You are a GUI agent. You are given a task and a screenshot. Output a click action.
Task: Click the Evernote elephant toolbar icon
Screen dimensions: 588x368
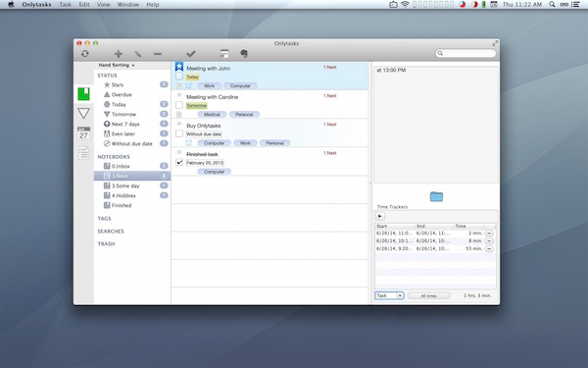click(x=244, y=54)
